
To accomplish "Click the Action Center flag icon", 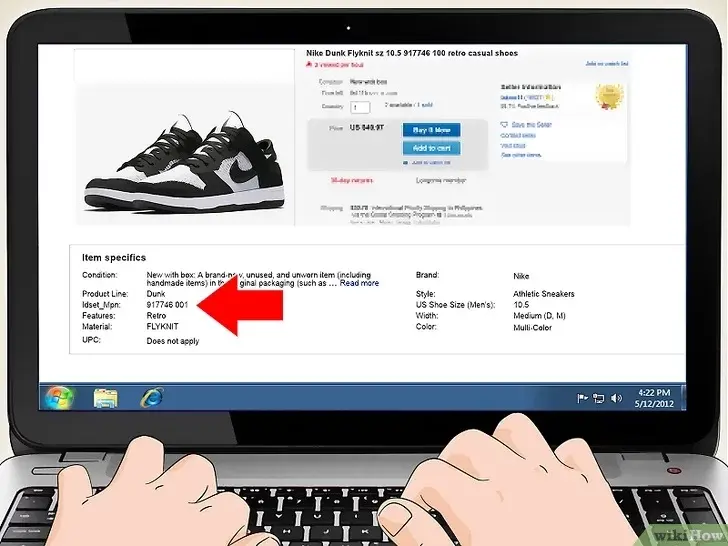I will (582, 398).
